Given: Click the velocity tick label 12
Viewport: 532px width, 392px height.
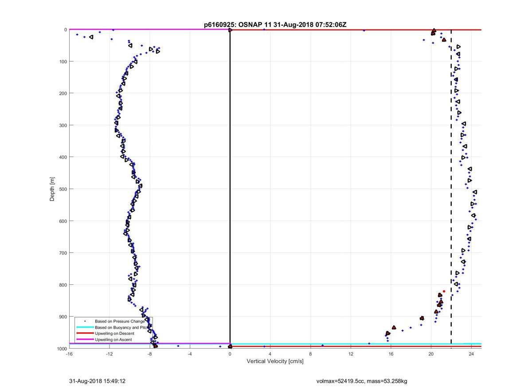Looking at the screenshot, I should 351,354.
